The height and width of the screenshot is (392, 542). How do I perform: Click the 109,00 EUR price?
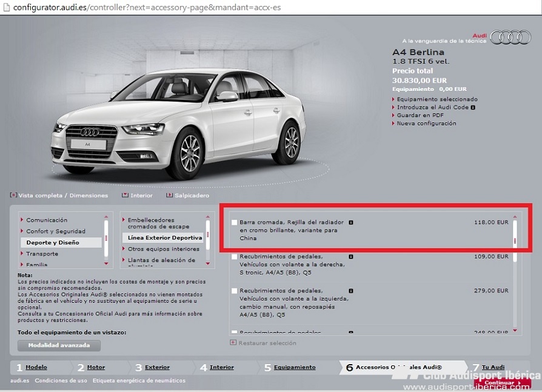tap(491, 257)
